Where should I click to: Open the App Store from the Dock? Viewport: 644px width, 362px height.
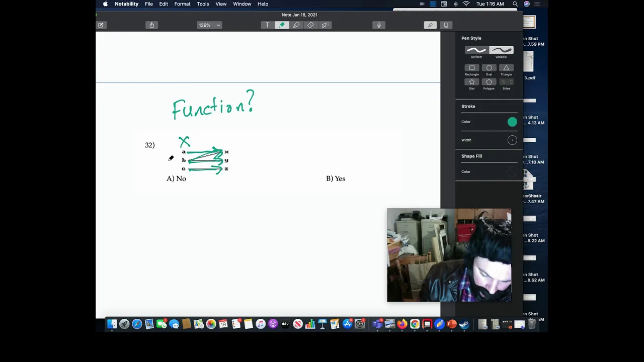click(347, 324)
